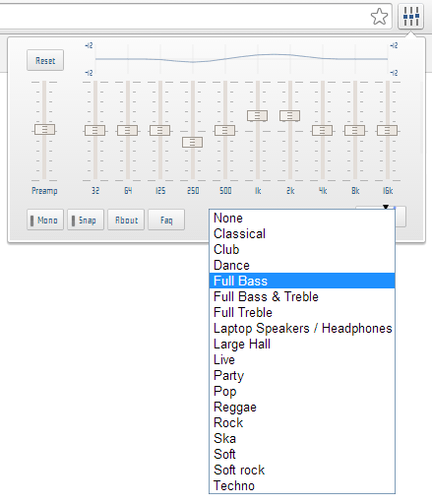
Task: Open the Faq page
Action: coord(166,220)
